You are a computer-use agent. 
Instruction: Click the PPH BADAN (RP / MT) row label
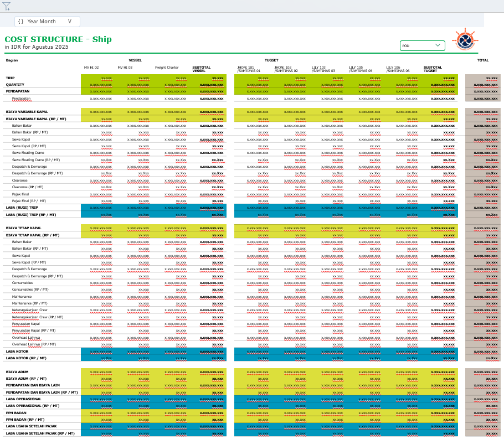coord(25,420)
